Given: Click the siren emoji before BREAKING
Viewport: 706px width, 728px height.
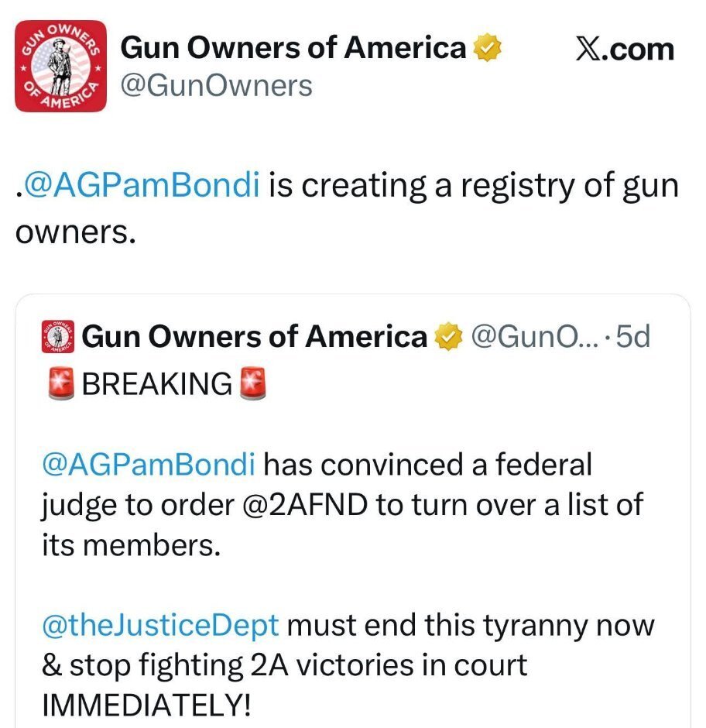Looking at the screenshot, I should pyautogui.click(x=60, y=383).
